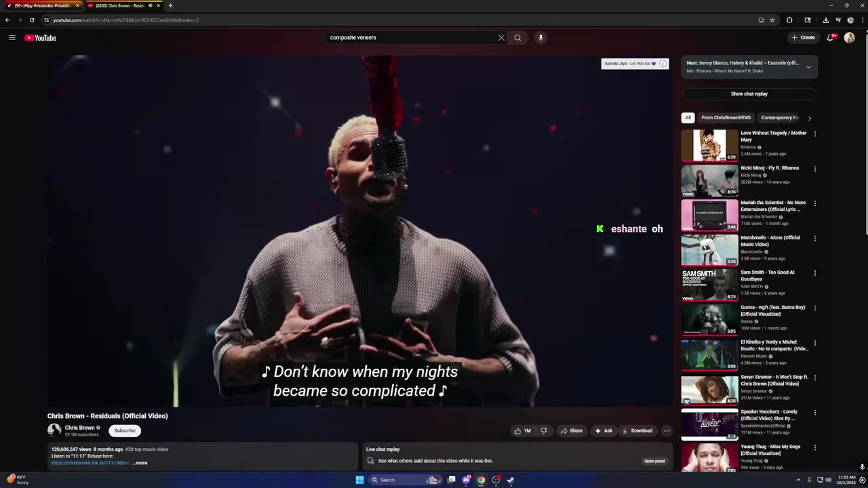Image resolution: width=868 pixels, height=488 pixels.
Task: Select the 'Contemporary R&B' chip
Action: 781,118
